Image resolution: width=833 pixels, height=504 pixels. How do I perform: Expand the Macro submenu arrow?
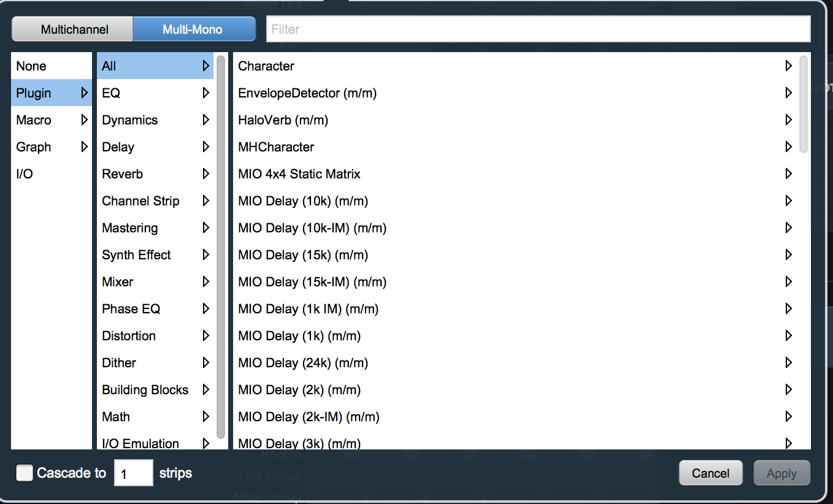coord(84,120)
